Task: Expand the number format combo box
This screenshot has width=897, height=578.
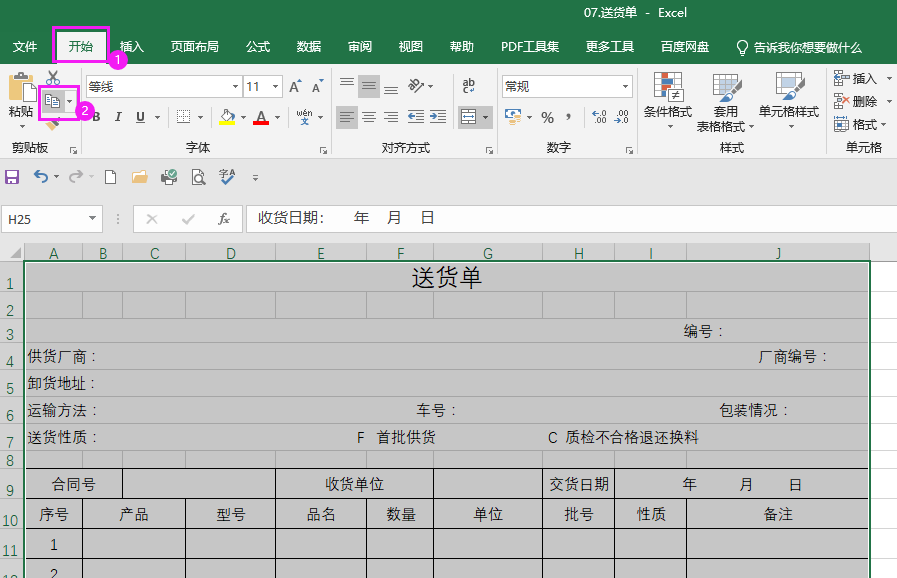Action: (627, 86)
